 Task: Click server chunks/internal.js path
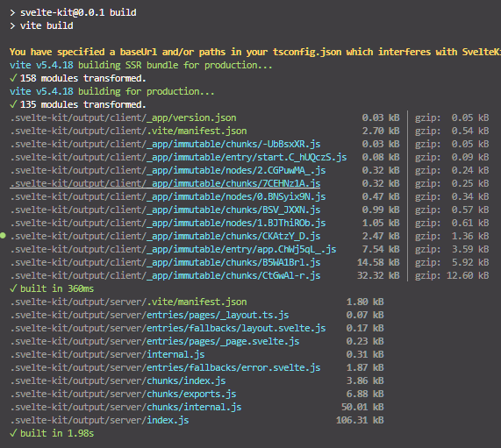[125, 407]
